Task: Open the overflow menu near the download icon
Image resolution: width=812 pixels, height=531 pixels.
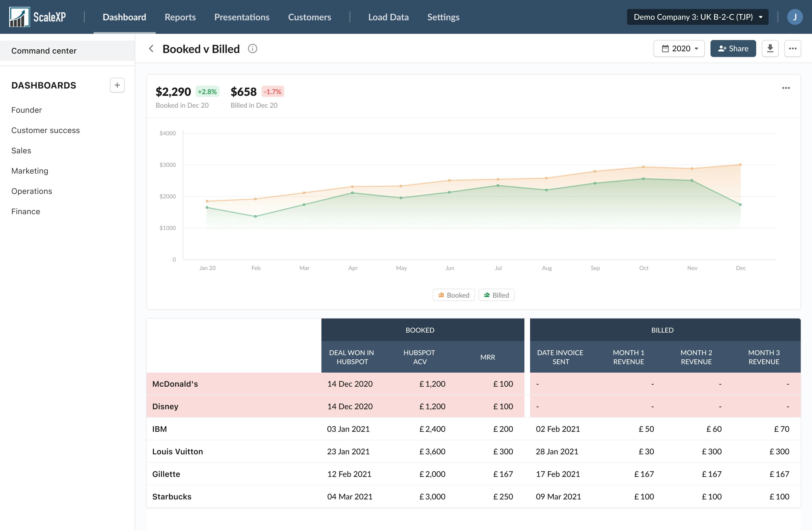Action: click(793, 48)
